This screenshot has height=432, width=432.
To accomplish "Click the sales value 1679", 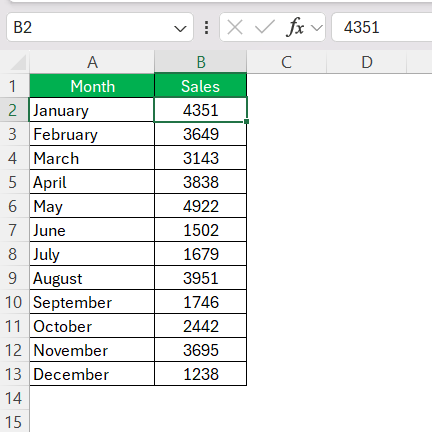I will coord(201,254).
